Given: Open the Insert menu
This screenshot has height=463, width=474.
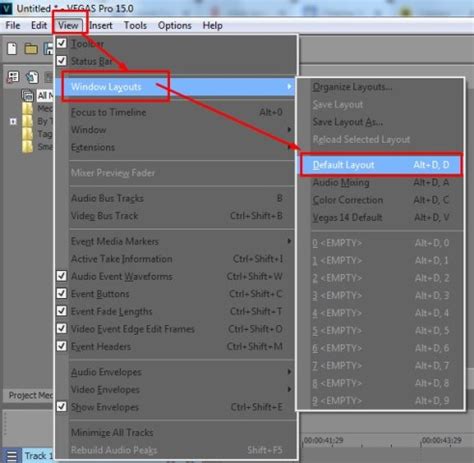Looking at the screenshot, I should [x=101, y=25].
